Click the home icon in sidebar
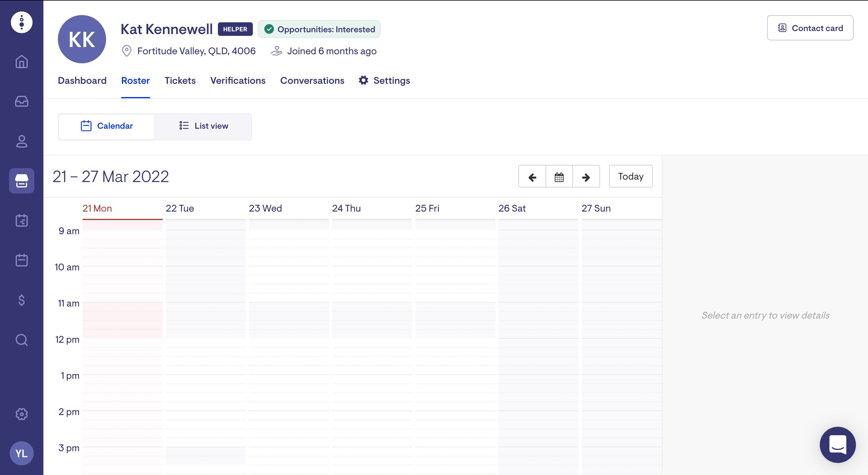Image resolution: width=868 pixels, height=475 pixels. pyautogui.click(x=22, y=62)
